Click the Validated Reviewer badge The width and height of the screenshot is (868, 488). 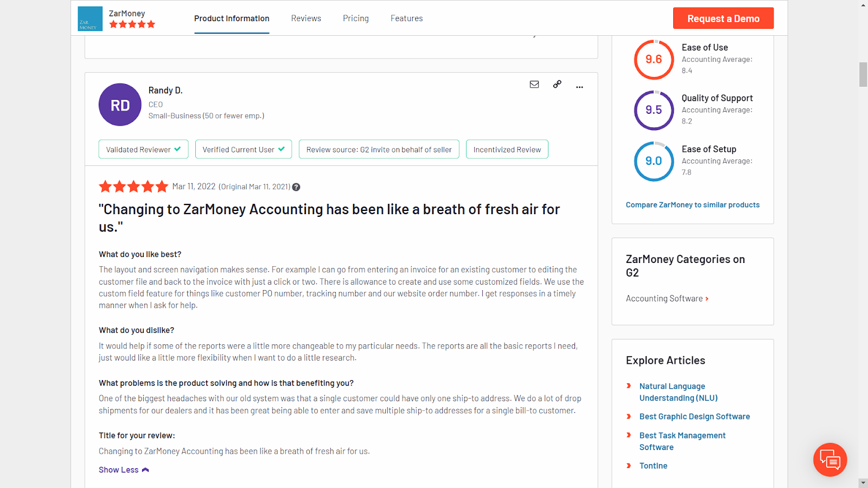click(x=144, y=150)
